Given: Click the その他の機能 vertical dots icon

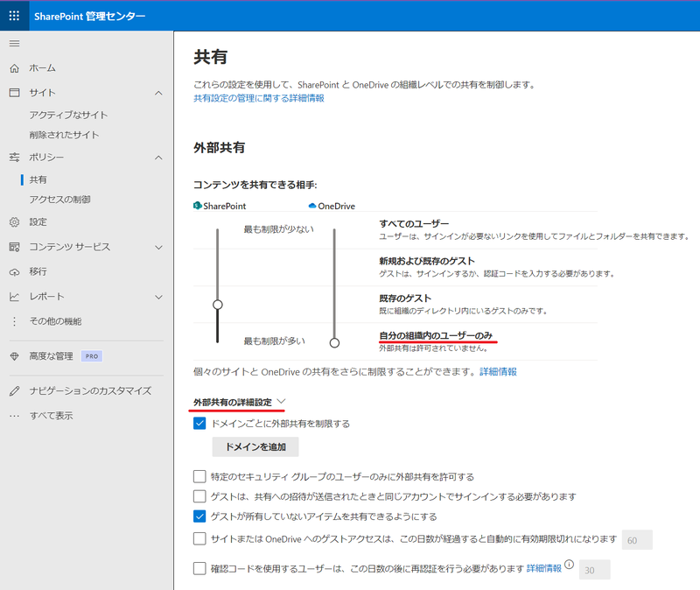Looking at the screenshot, I should [14, 321].
